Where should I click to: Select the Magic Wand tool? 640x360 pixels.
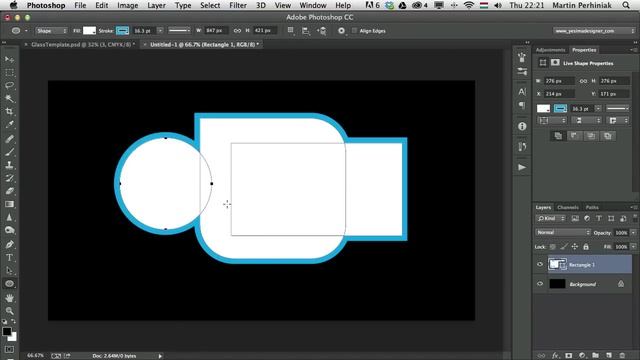(x=9, y=98)
